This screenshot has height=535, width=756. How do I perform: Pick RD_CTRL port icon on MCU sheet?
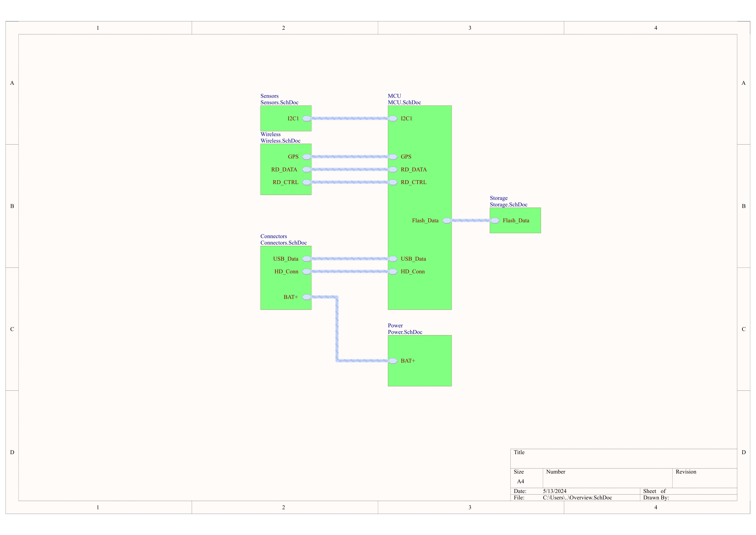(393, 182)
